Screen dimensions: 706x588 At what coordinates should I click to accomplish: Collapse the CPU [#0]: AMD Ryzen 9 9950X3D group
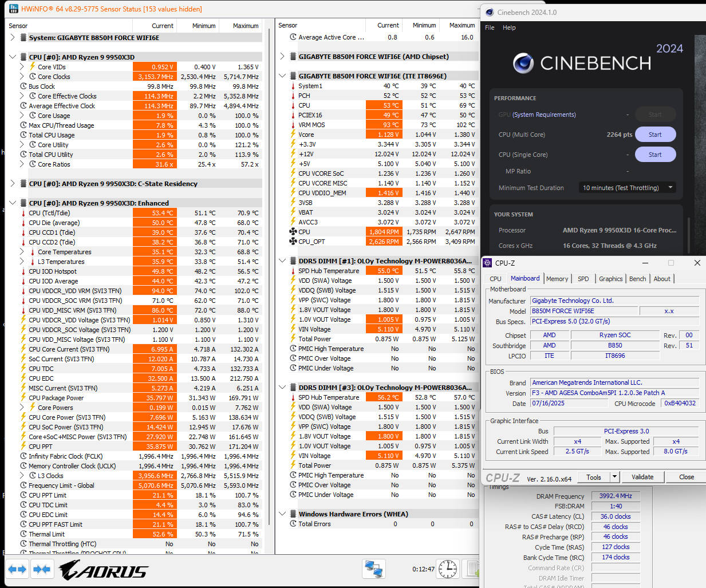[x=13, y=57]
